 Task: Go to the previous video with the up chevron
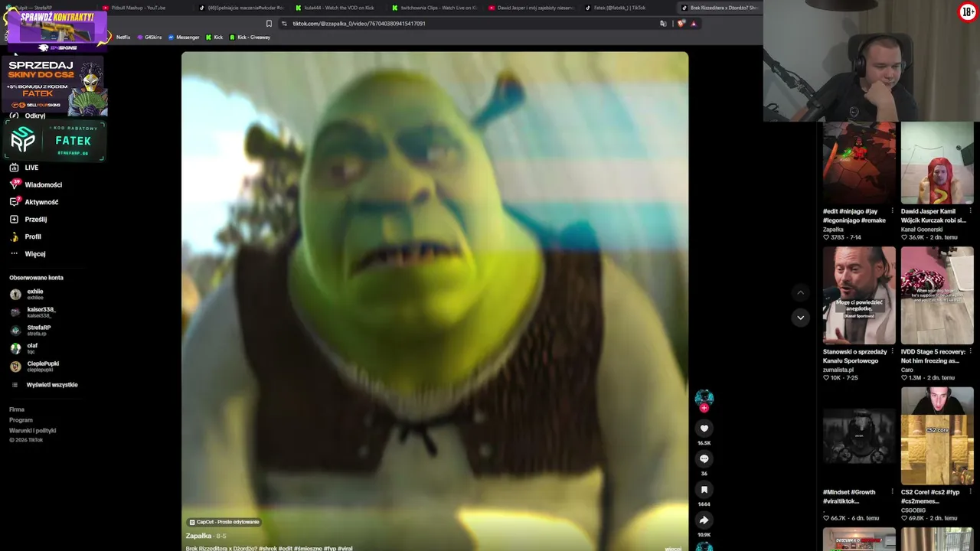click(800, 292)
